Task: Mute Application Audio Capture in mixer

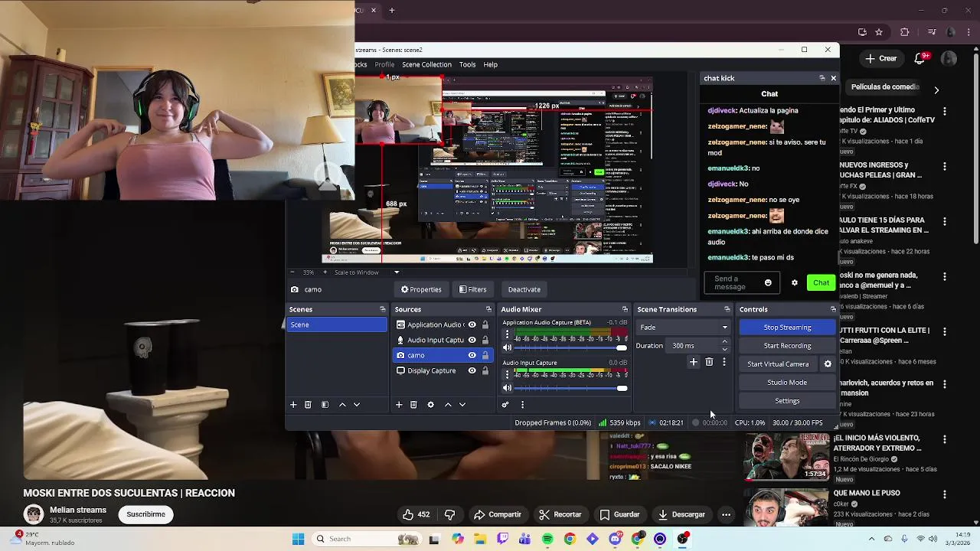Action: [507, 348]
